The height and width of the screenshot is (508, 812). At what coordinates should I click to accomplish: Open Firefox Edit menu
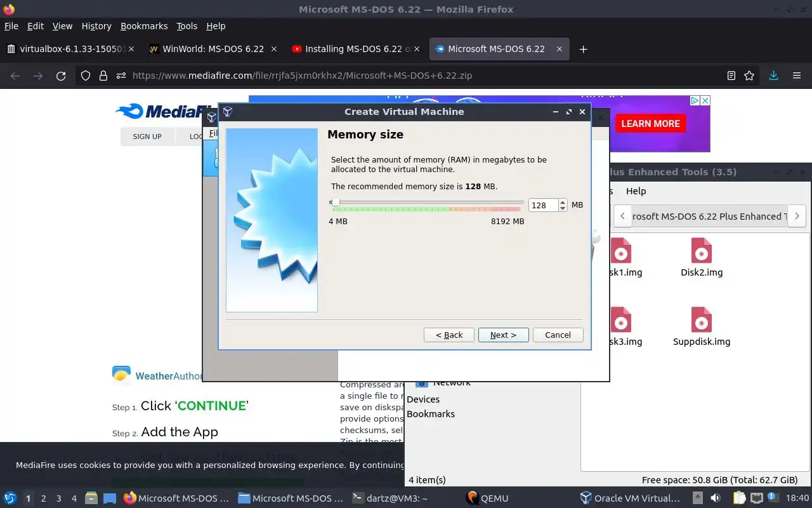click(36, 26)
